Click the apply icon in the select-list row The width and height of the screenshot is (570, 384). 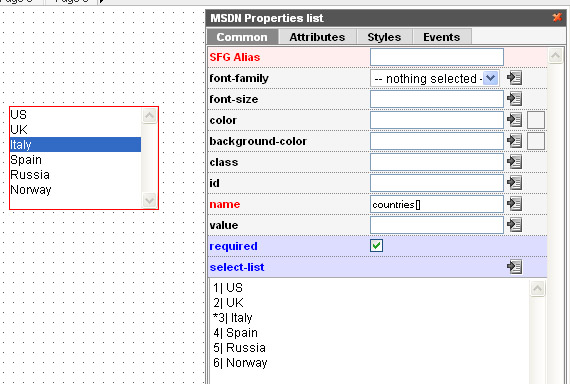click(515, 267)
